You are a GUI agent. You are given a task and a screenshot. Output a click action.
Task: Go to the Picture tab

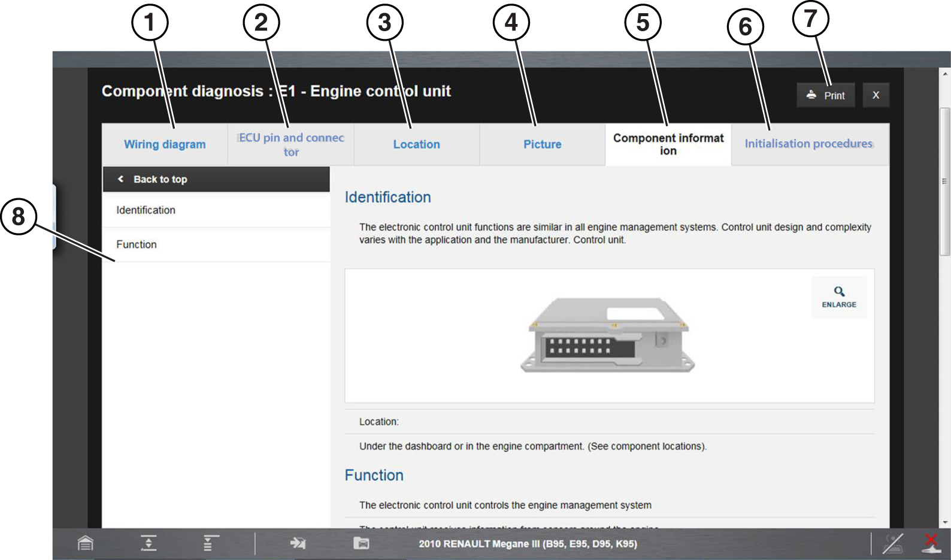(x=542, y=144)
